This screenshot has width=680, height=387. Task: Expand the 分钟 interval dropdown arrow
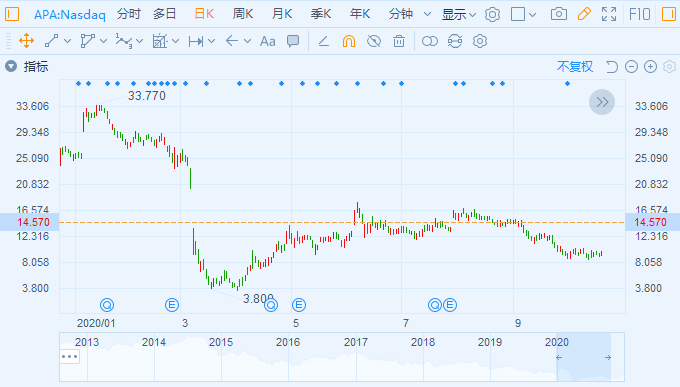point(427,14)
